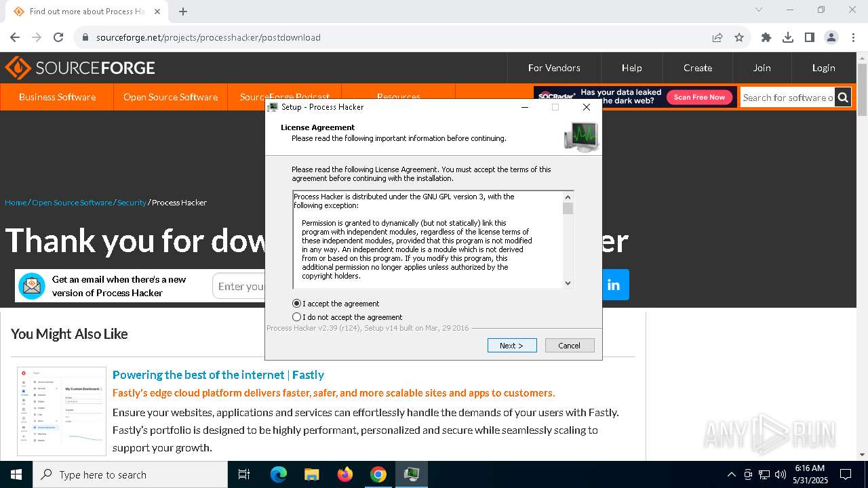Viewport: 868px width, 488px height.
Task: Click the LinkedIn share icon
Action: (614, 285)
